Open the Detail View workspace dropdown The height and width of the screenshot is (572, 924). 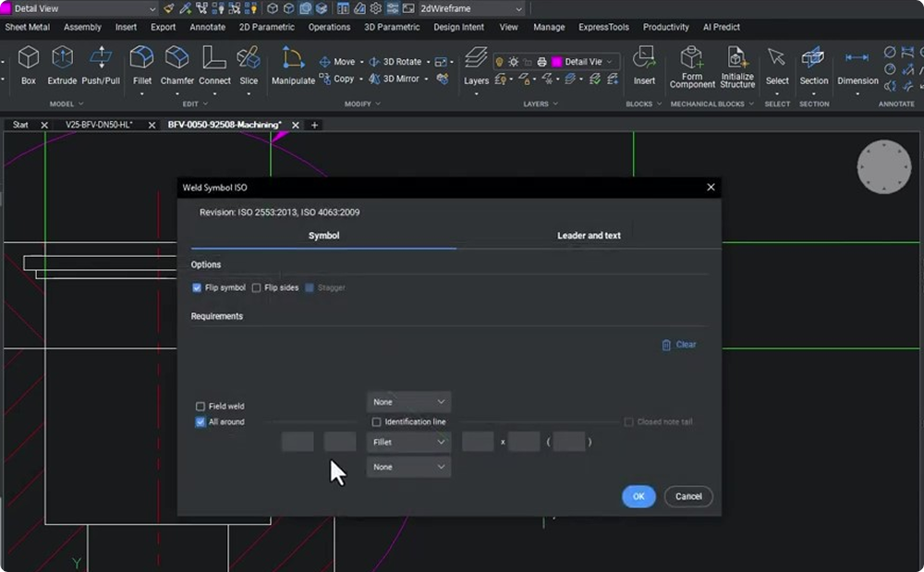click(79, 8)
